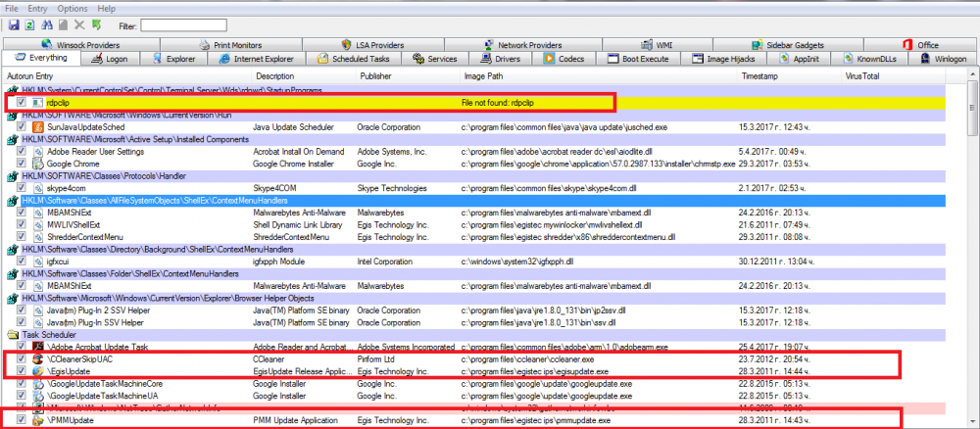Uncheck the \PMMUpdate checkbox
The image size is (980, 429).
tap(22, 420)
